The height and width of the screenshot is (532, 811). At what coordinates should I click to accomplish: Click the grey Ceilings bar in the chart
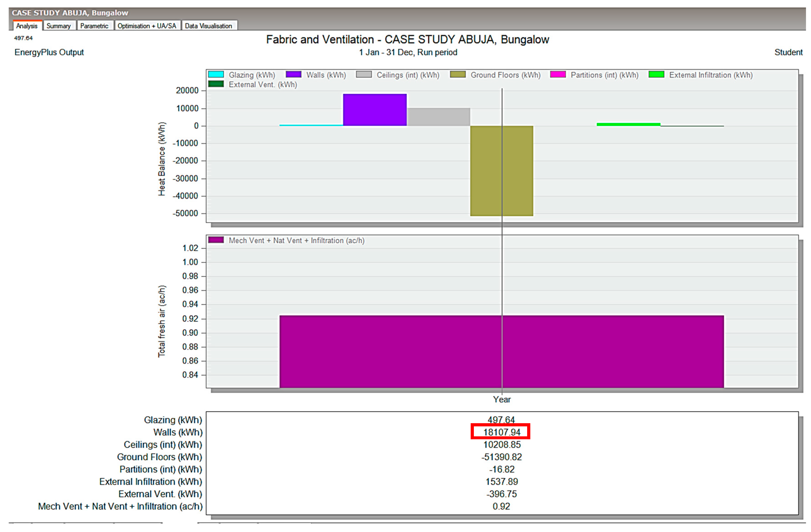tap(438, 117)
